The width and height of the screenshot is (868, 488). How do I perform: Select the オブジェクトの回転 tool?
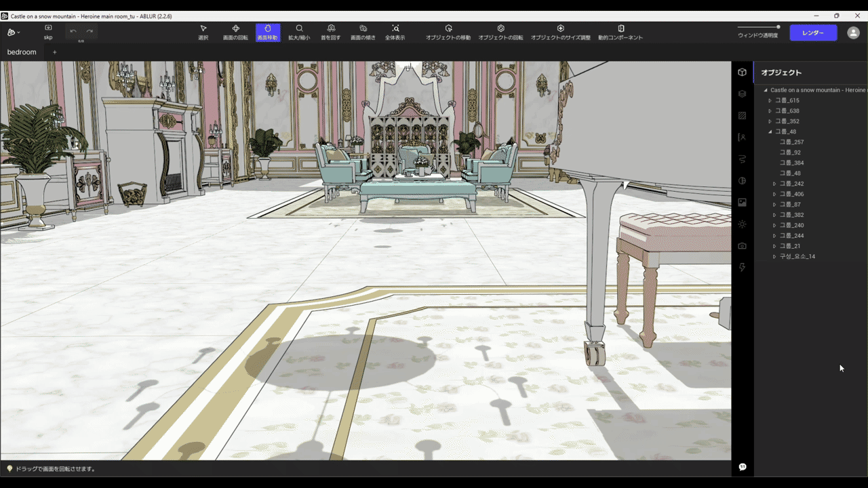pyautogui.click(x=500, y=33)
